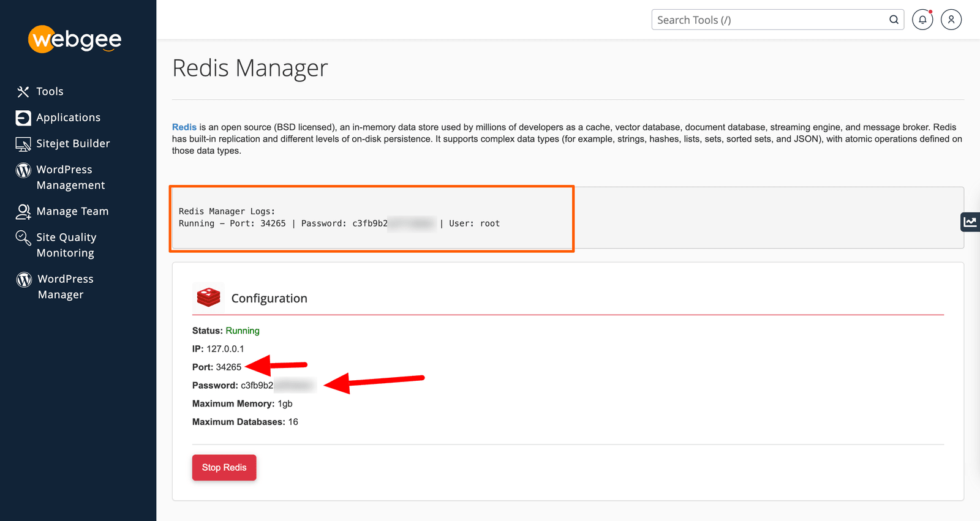The image size is (980, 521).
Task: Open Applications in the sidebar
Action: click(x=68, y=118)
